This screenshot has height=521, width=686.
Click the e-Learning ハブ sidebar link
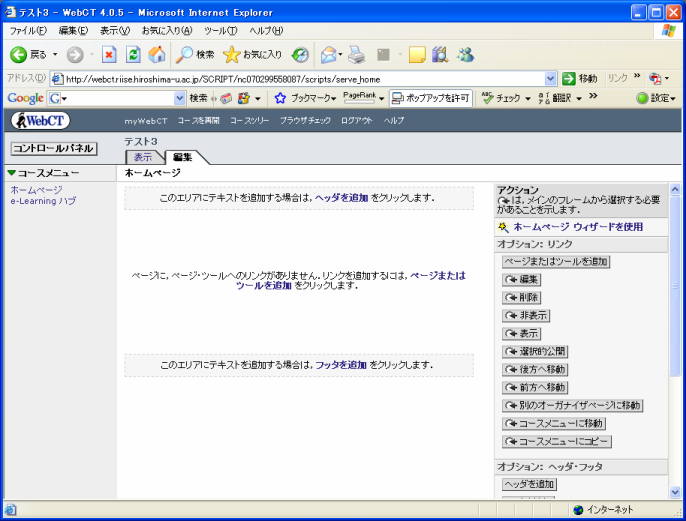[43, 201]
